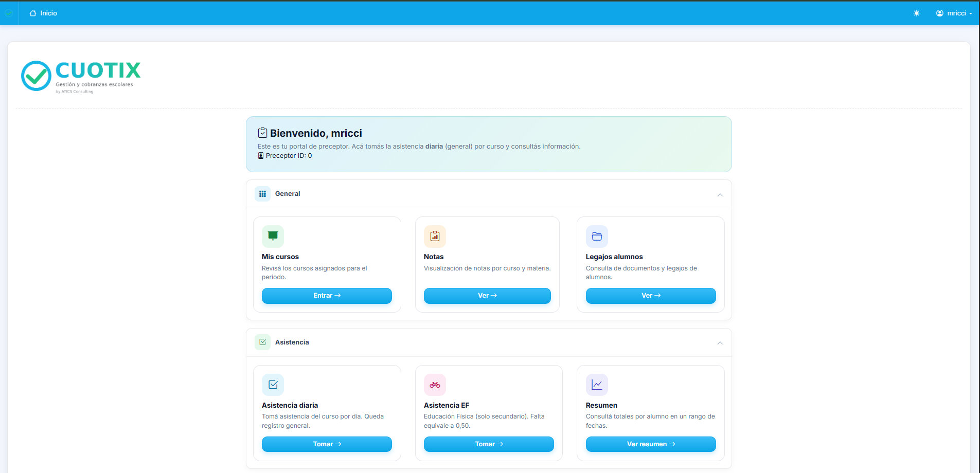The image size is (980, 473).
Task: Click the Asistencia EF bicycle icon
Action: point(435,385)
